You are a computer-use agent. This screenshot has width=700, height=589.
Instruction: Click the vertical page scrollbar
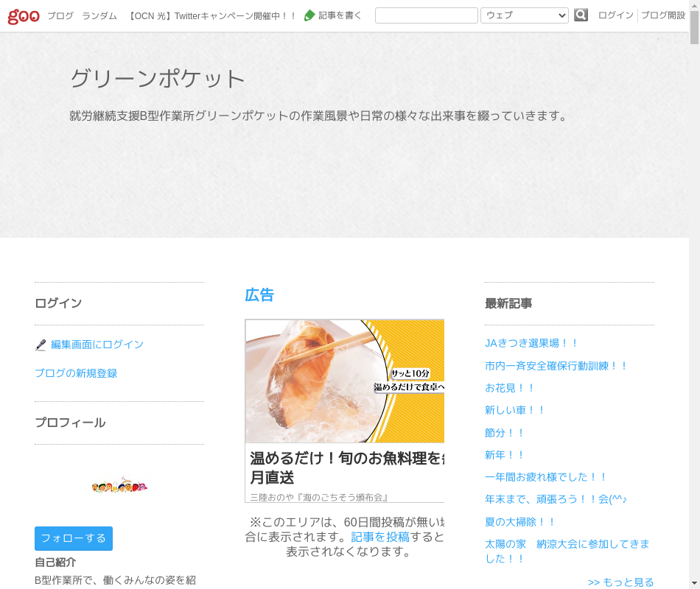click(694, 294)
